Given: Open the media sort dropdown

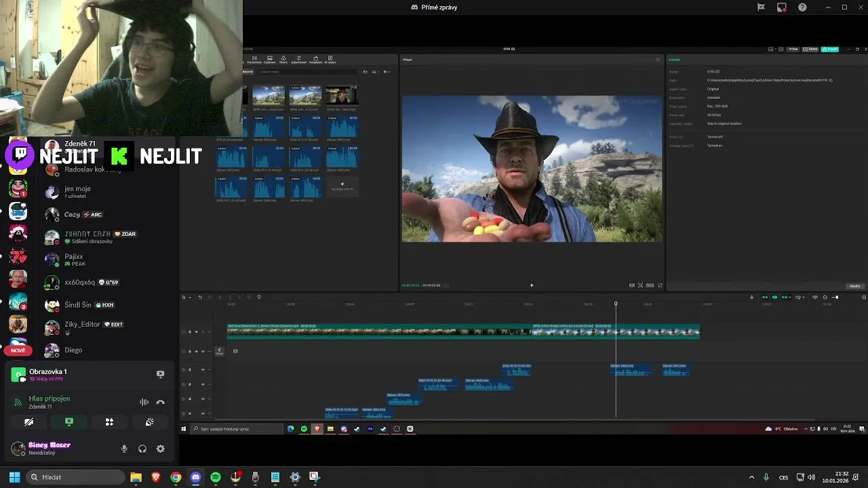Looking at the screenshot, I should [x=376, y=72].
